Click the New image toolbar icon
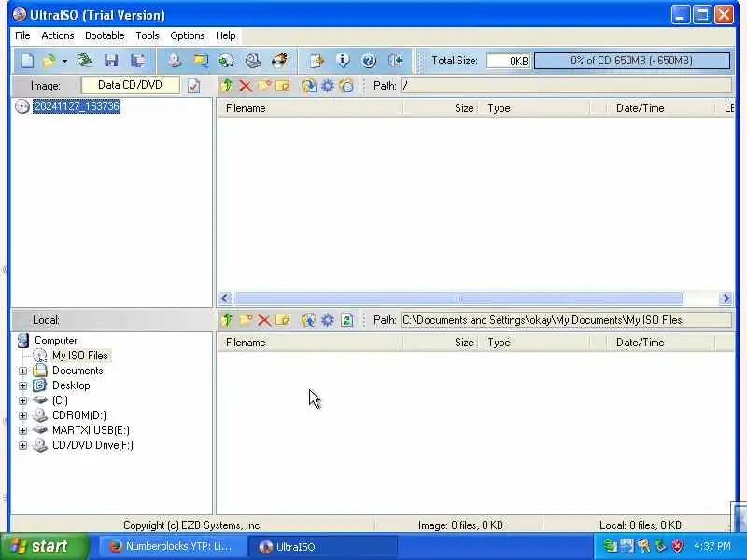747x560 pixels. pyautogui.click(x=28, y=61)
